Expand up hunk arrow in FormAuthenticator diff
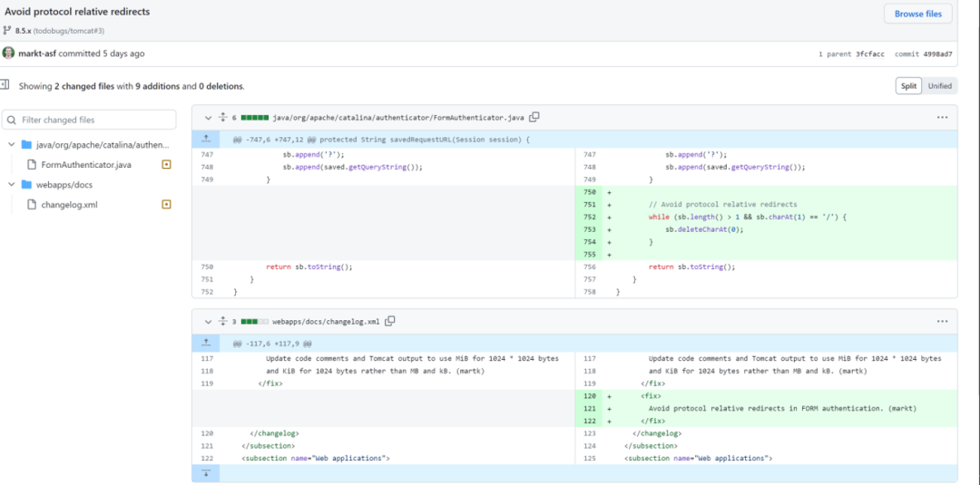980x485 pixels. coord(206,140)
